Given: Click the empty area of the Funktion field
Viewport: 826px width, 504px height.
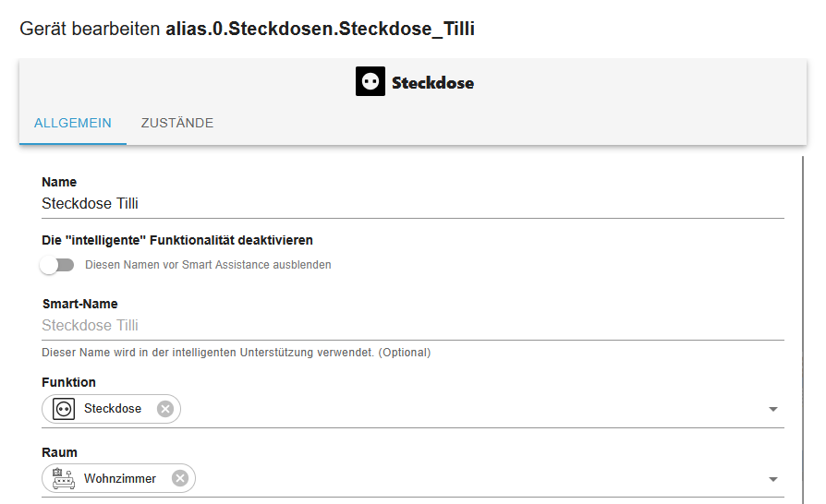Looking at the screenshot, I should click(462, 409).
